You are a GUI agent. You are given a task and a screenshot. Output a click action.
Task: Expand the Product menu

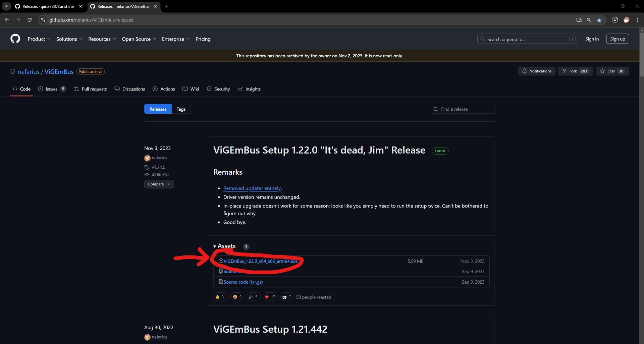click(x=39, y=39)
